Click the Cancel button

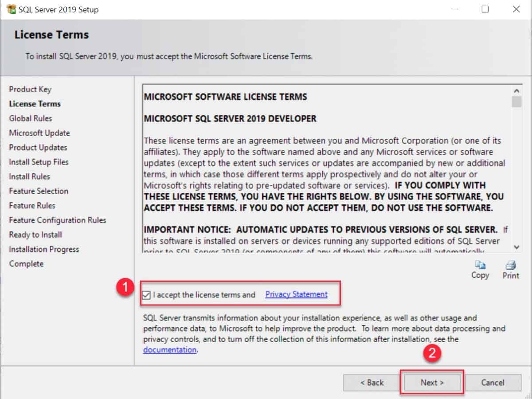pos(493,383)
